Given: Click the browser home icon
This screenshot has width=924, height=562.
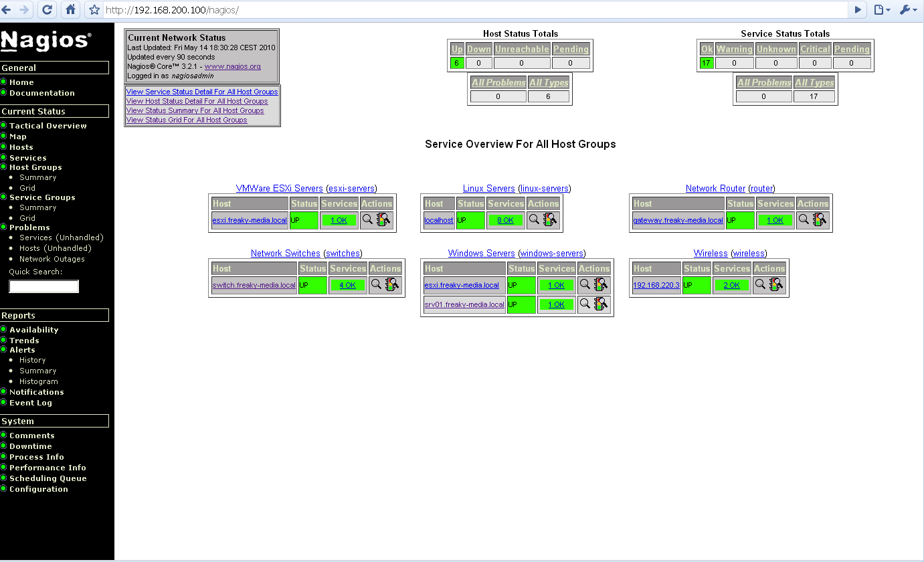Looking at the screenshot, I should [x=70, y=9].
